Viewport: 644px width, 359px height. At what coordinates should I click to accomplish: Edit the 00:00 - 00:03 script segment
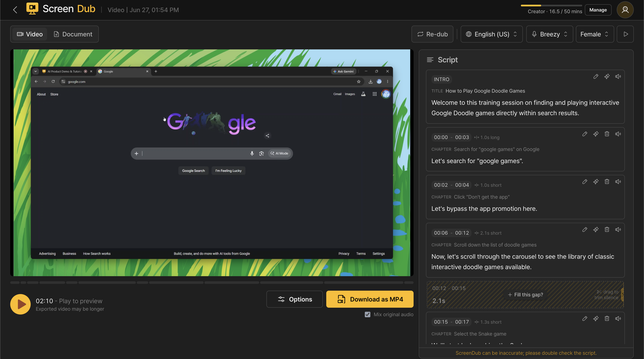coord(585,134)
